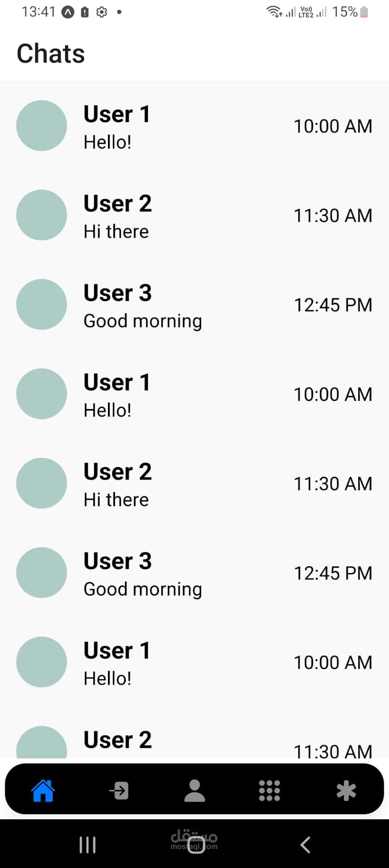Open second User 2 chat row

tap(194, 483)
